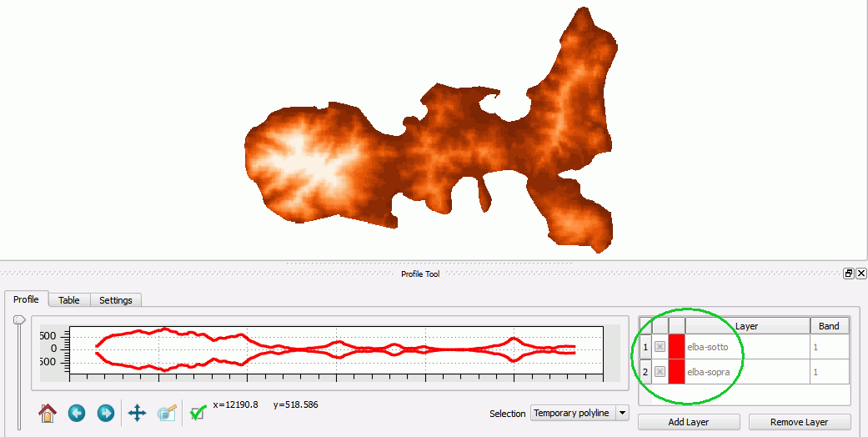Toggle visibility checkbox for elba-sotto layer
This screenshot has width=868, height=437.
[660, 347]
